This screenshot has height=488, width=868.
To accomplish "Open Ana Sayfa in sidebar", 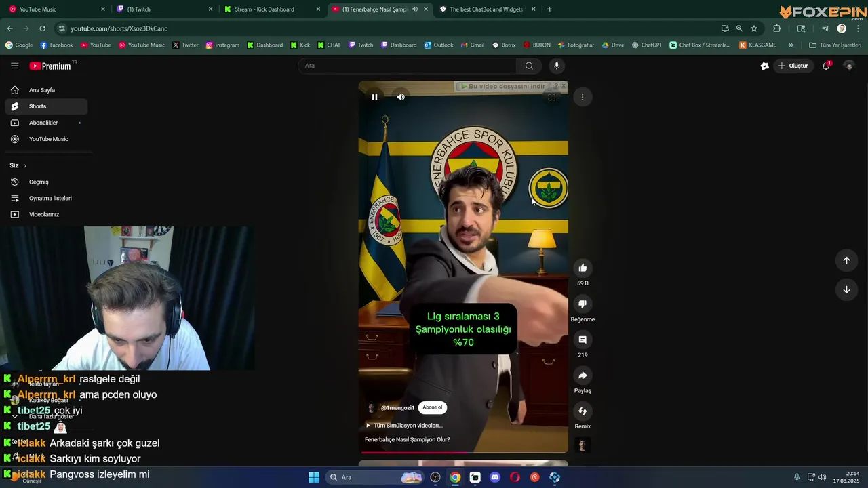I will 46,90.
